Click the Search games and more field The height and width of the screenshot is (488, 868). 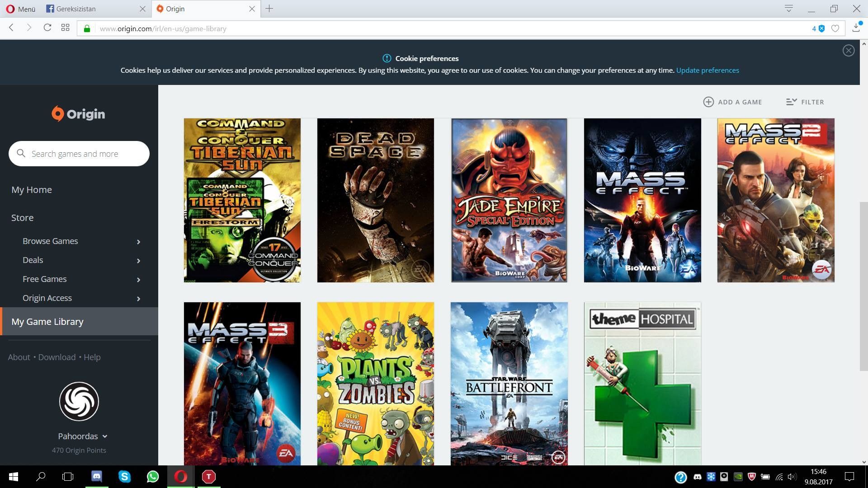[79, 154]
